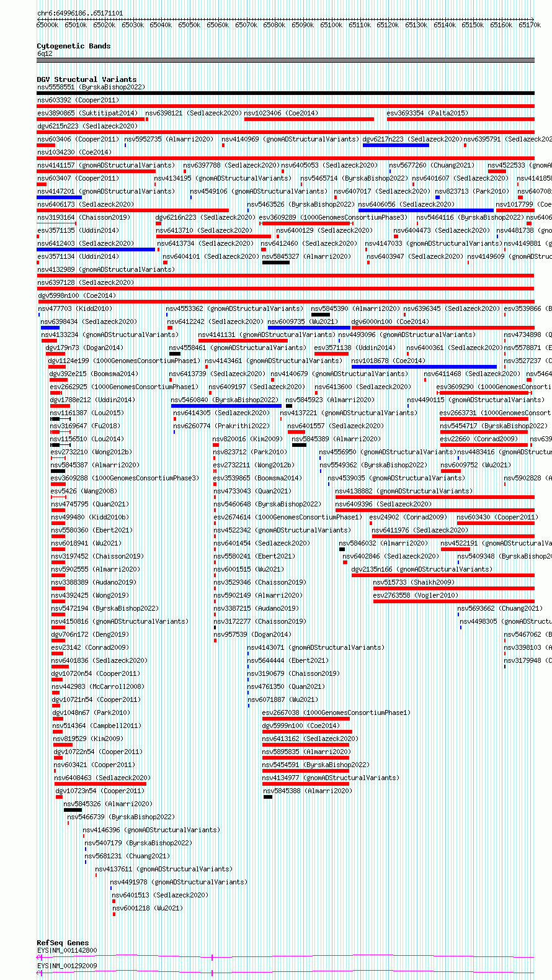Click the black bar under nsv5845327

(276, 263)
